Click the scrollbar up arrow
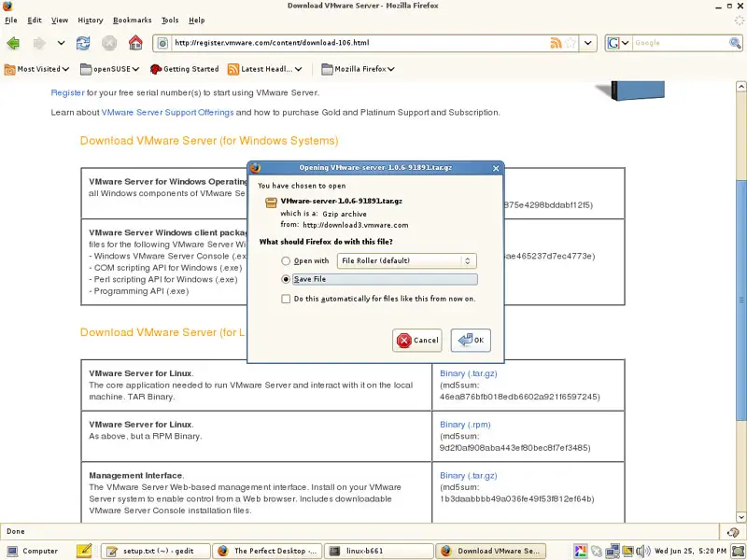Viewport: 747px width, 560px height. coord(740,87)
